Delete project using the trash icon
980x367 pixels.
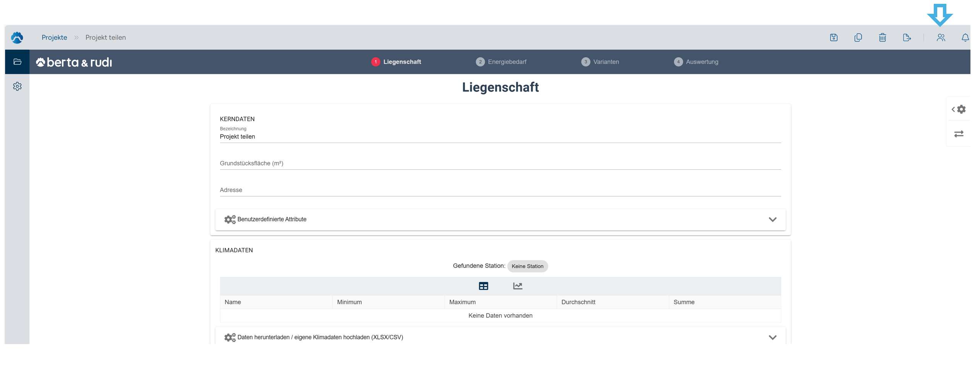pyautogui.click(x=882, y=37)
